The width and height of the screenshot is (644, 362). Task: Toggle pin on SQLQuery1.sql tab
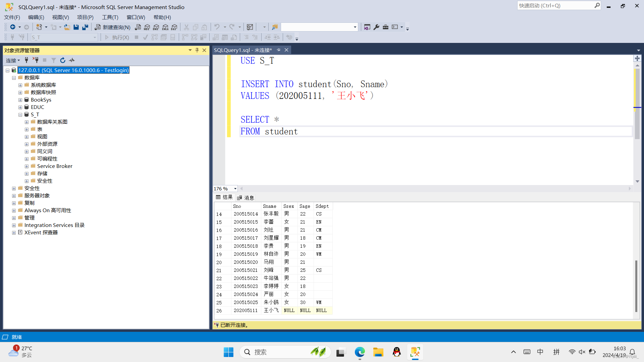point(278,50)
